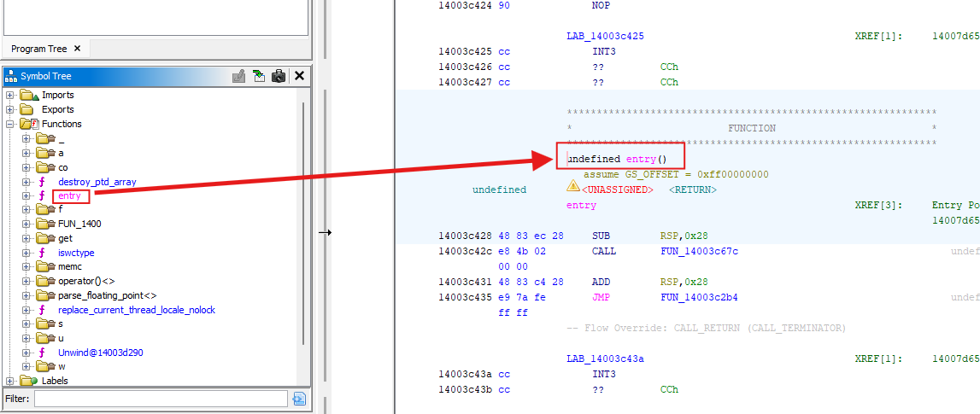
Task: Click FUN_14003c67c call target in listing
Action: [699, 252]
